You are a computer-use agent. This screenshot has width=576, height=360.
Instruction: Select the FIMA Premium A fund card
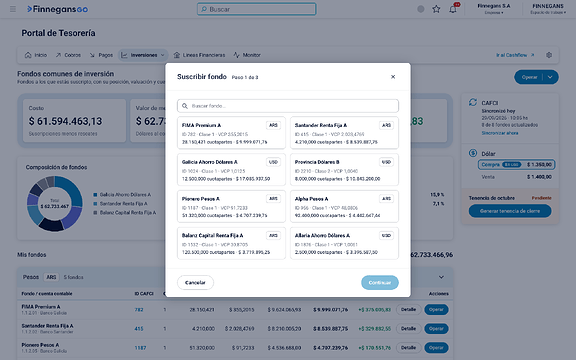pos(231,133)
